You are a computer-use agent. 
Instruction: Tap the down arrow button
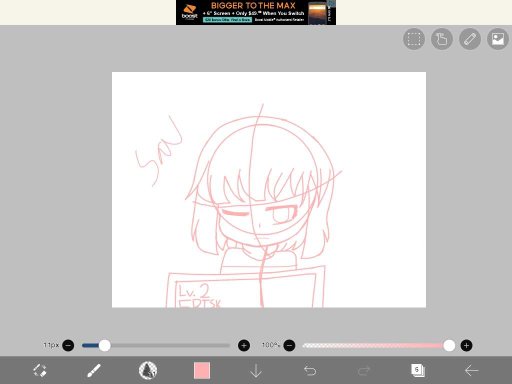pyautogui.click(x=256, y=371)
